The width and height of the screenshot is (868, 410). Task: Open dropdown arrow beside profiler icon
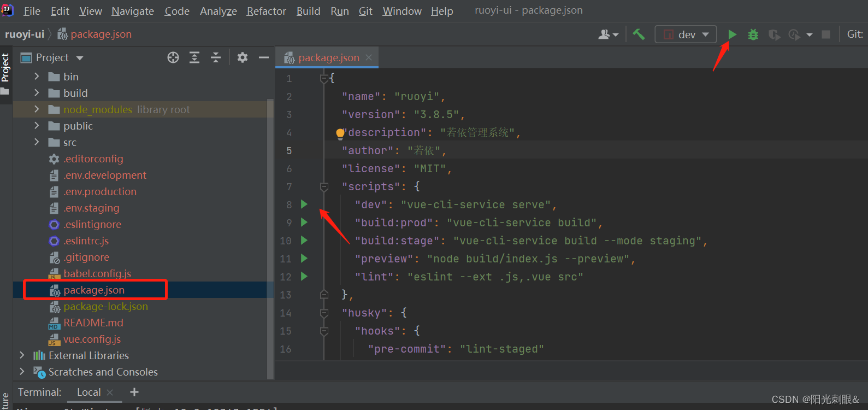[x=810, y=35]
